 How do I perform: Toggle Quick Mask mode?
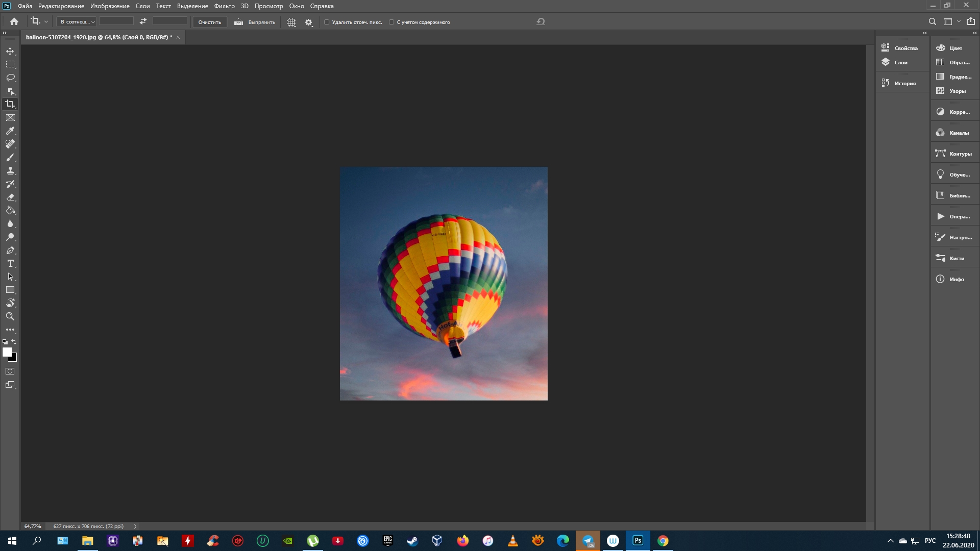pyautogui.click(x=10, y=371)
